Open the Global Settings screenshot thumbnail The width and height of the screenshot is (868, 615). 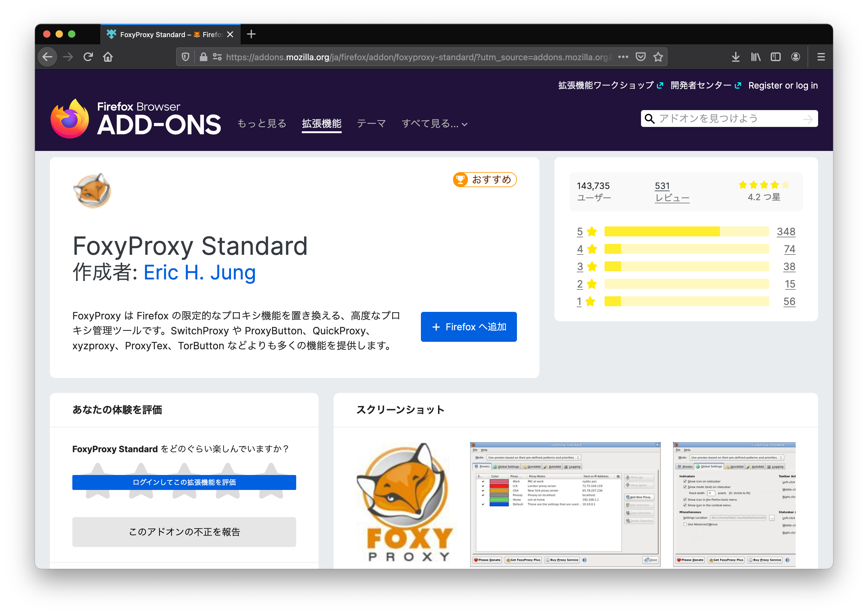coord(734,504)
